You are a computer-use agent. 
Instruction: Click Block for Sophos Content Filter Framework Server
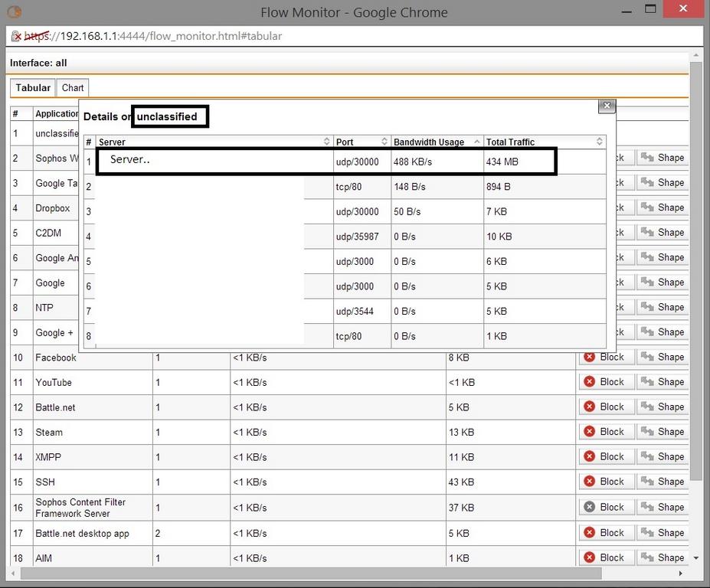coord(605,508)
